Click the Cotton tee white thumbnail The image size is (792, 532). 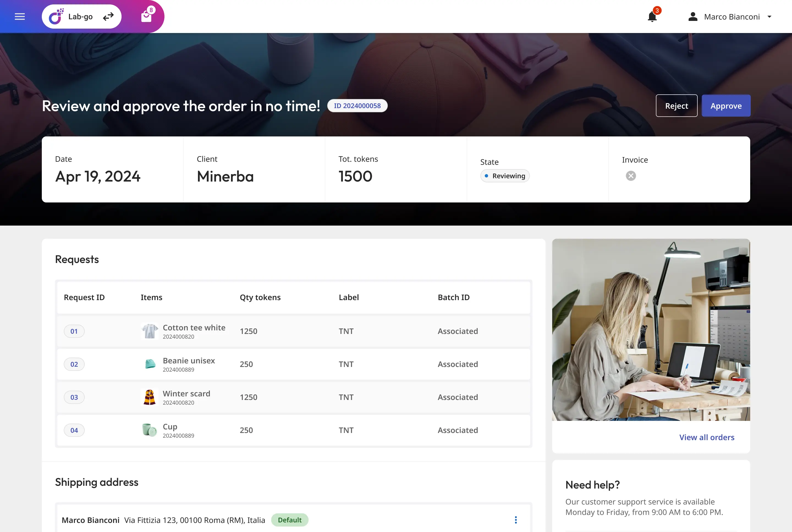point(150,331)
